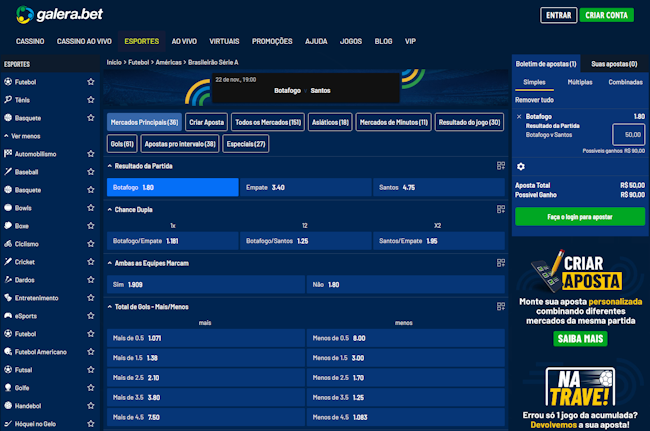This screenshot has width=650, height=431.
Task: Select Empate 3.40 odds
Action: click(306, 187)
